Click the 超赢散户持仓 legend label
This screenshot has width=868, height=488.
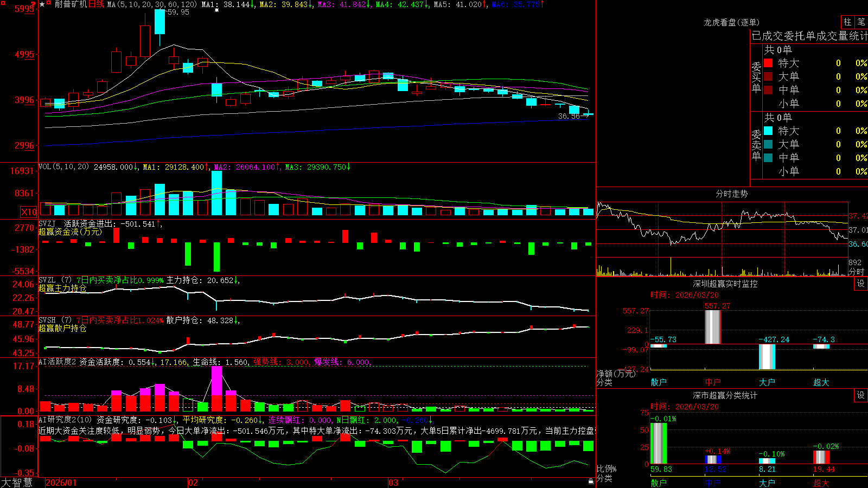(62, 328)
